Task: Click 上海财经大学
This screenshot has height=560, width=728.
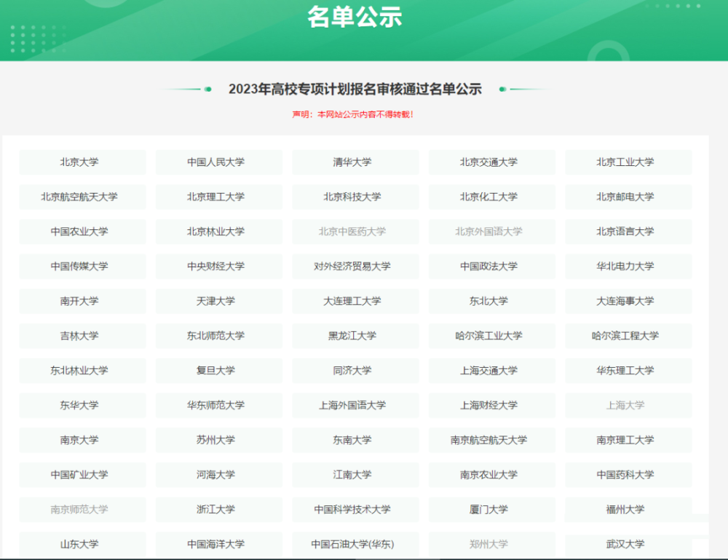Action: point(492,406)
